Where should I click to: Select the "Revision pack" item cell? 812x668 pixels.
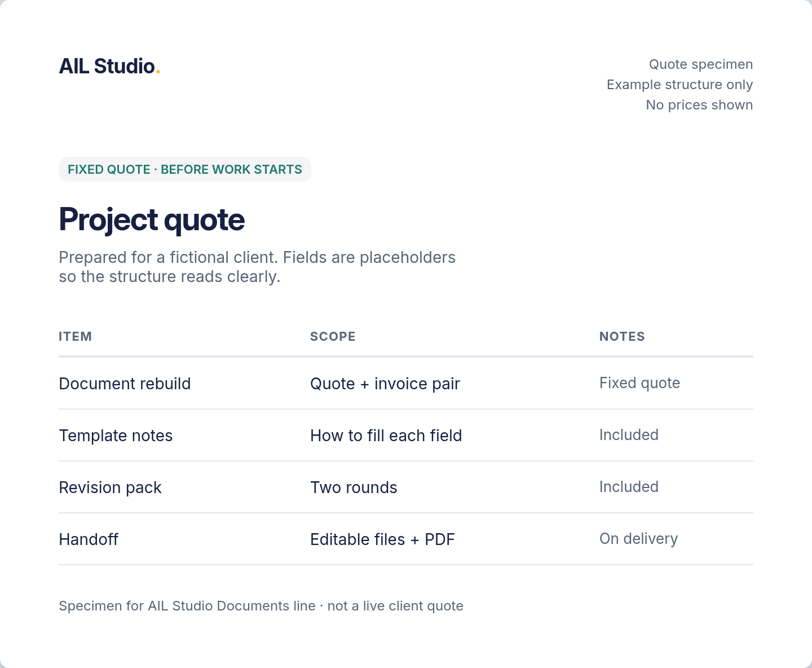coord(111,487)
